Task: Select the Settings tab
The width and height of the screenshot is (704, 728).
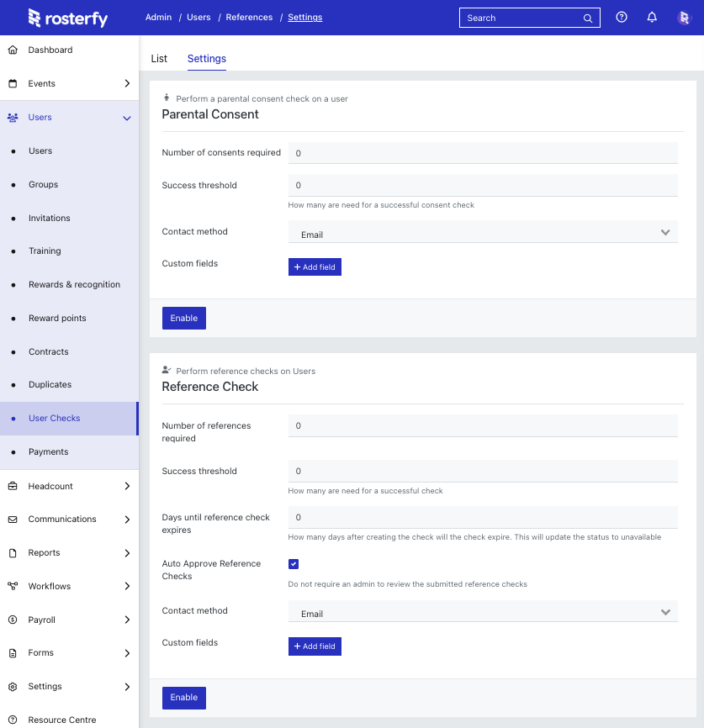Action: [x=206, y=59]
